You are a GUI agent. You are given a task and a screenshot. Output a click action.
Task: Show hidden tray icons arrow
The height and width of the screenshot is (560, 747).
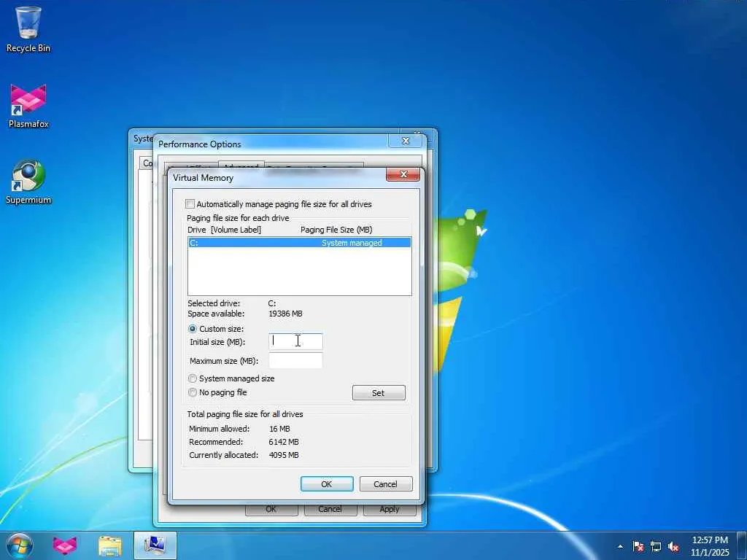[620, 546]
